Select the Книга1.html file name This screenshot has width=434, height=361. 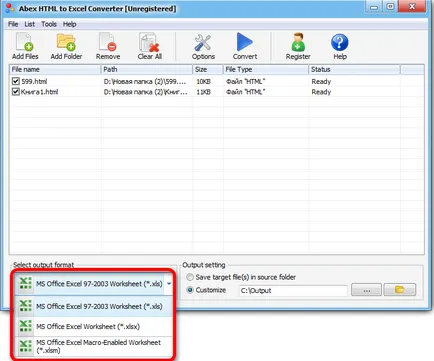(x=39, y=92)
